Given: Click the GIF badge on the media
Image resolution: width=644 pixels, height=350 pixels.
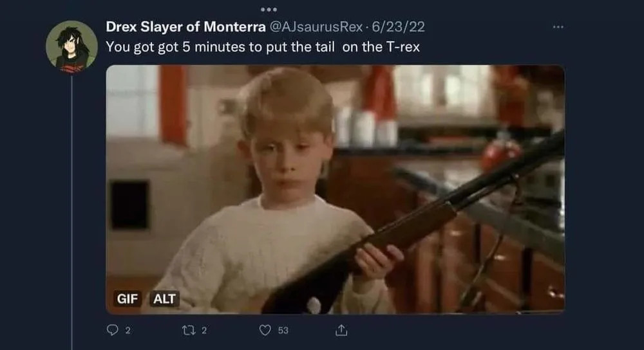Looking at the screenshot, I should click(128, 299).
